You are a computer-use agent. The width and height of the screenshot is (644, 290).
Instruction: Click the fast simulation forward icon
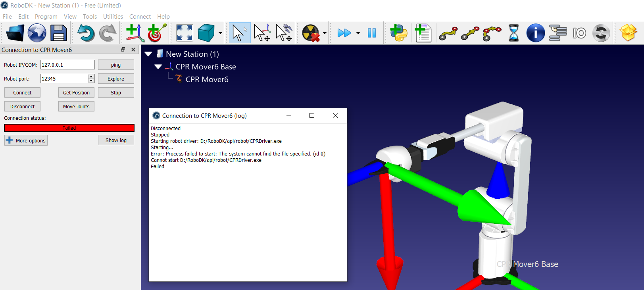344,33
